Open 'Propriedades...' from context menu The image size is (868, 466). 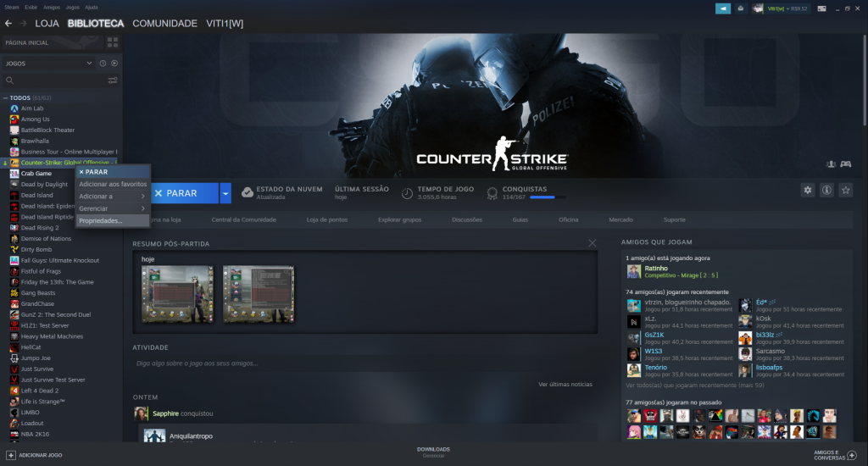pyautogui.click(x=113, y=221)
